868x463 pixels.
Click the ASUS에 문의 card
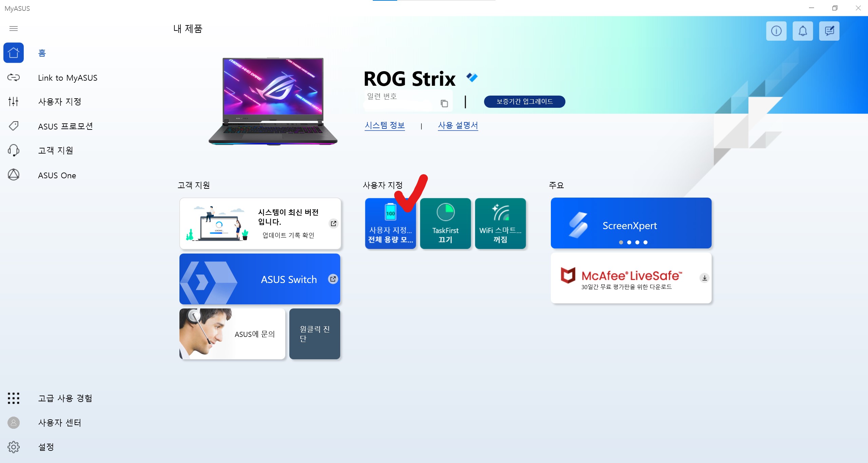coord(232,334)
